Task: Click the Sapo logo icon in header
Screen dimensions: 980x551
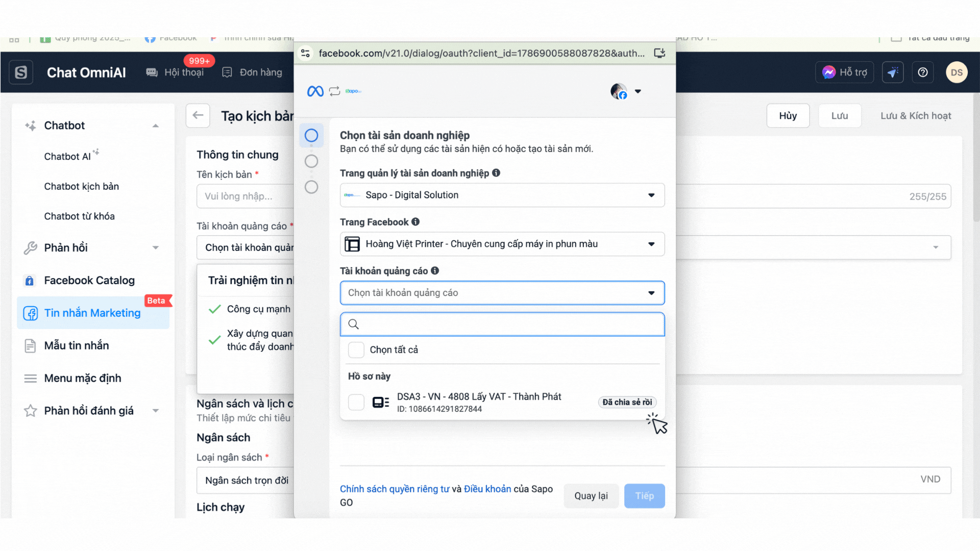Action: (21, 72)
